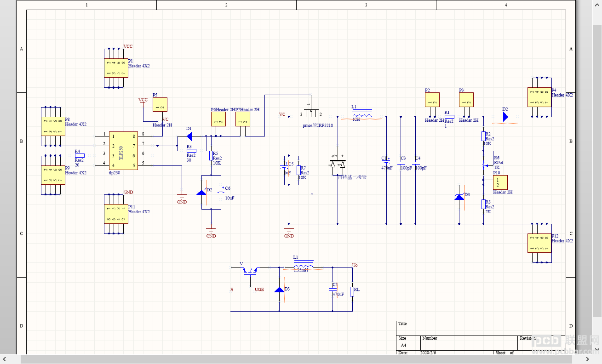Viewport: 602px width, 364px height.
Task: Click the D2 zener diode near C6
Action: click(201, 192)
